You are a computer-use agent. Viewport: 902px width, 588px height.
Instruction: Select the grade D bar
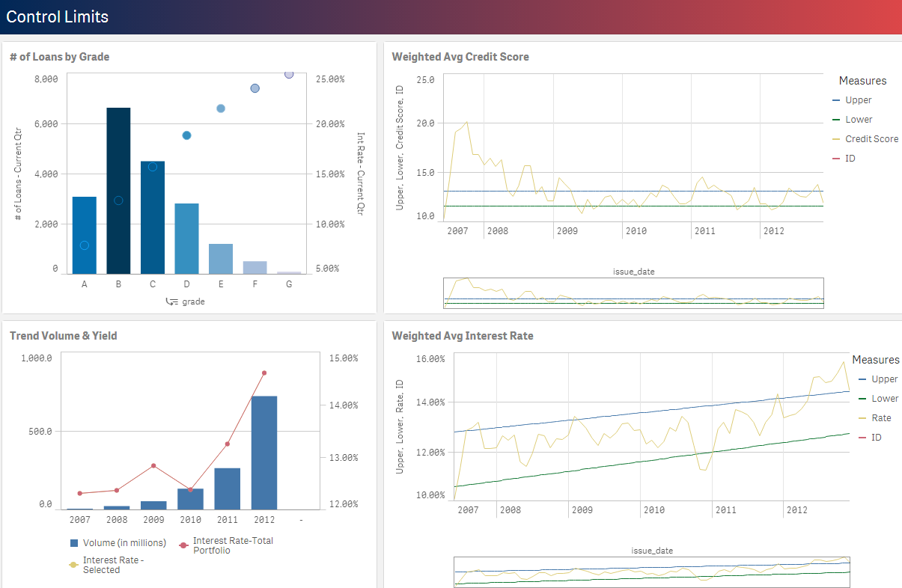tap(186, 238)
